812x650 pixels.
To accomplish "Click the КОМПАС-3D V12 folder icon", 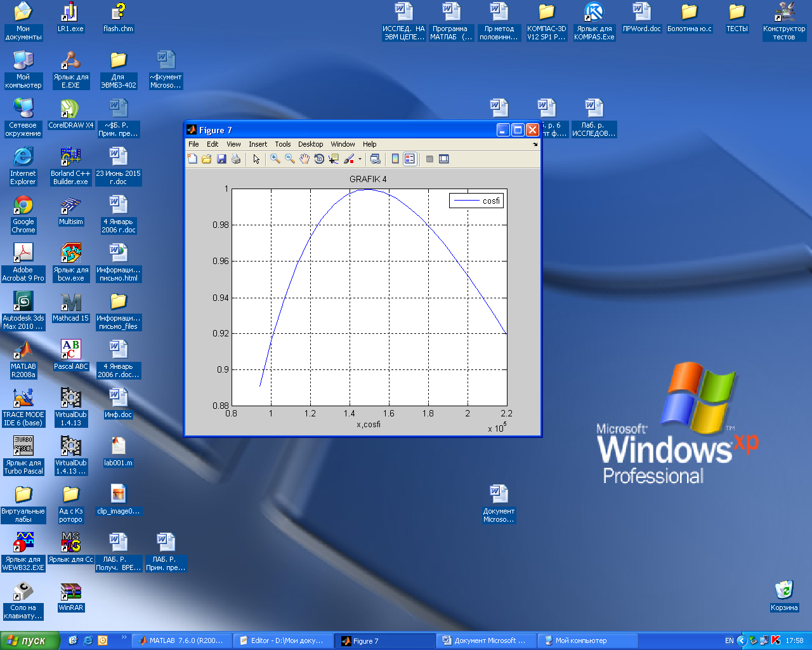I will click(x=547, y=22).
